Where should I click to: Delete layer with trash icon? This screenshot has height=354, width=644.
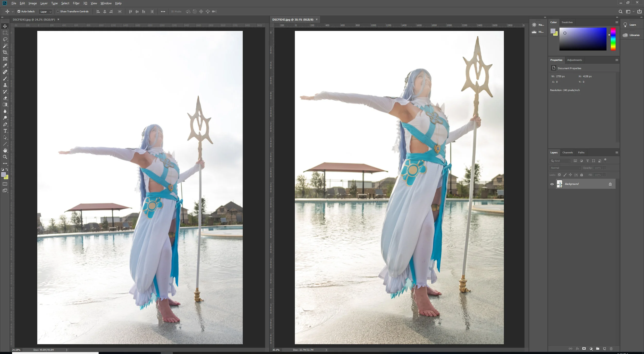click(611, 349)
